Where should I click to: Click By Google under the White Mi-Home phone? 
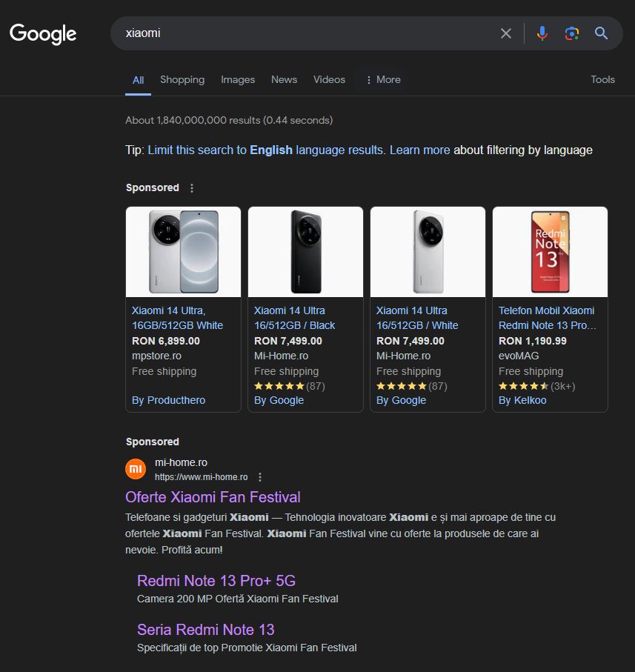[401, 400]
